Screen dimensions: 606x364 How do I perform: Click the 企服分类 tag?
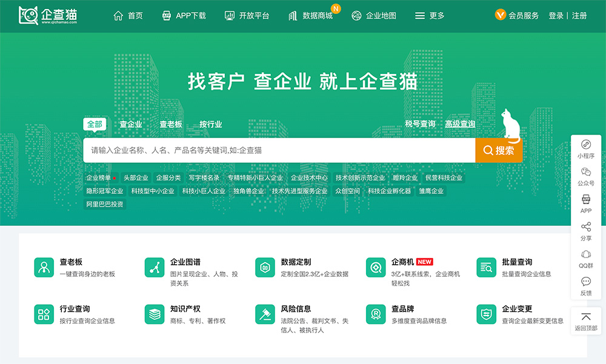point(168,177)
